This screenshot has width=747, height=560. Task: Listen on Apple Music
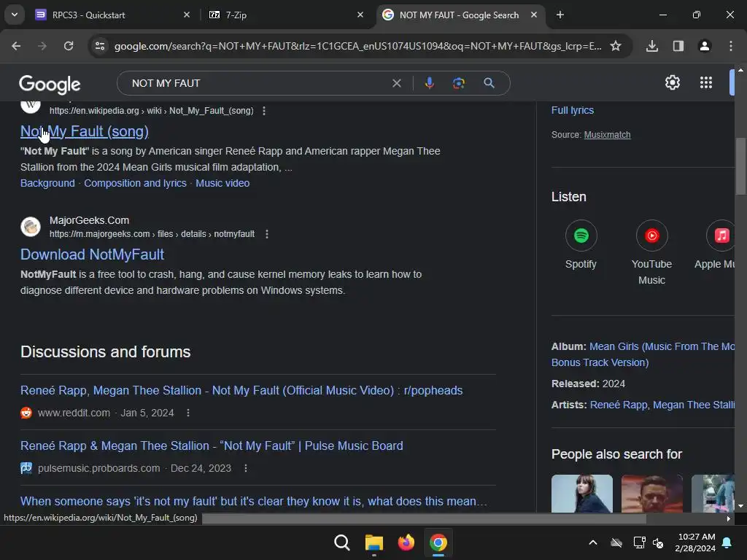click(x=719, y=245)
